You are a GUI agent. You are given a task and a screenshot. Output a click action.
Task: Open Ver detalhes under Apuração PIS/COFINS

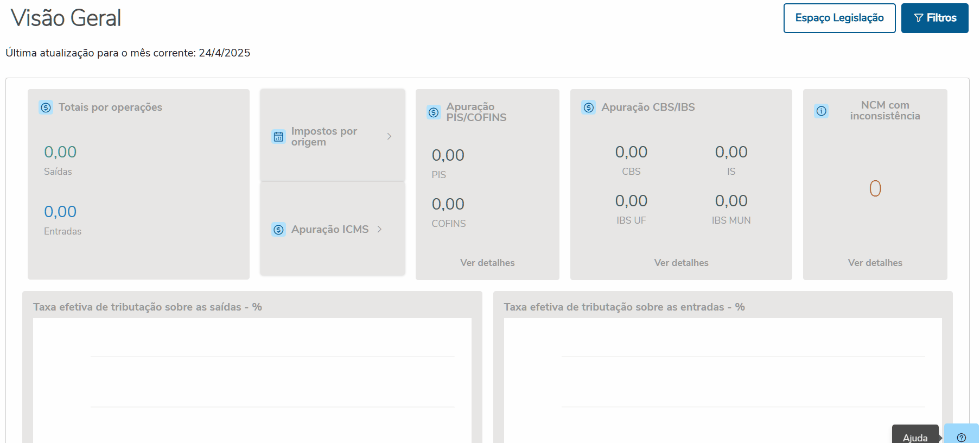(487, 263)
